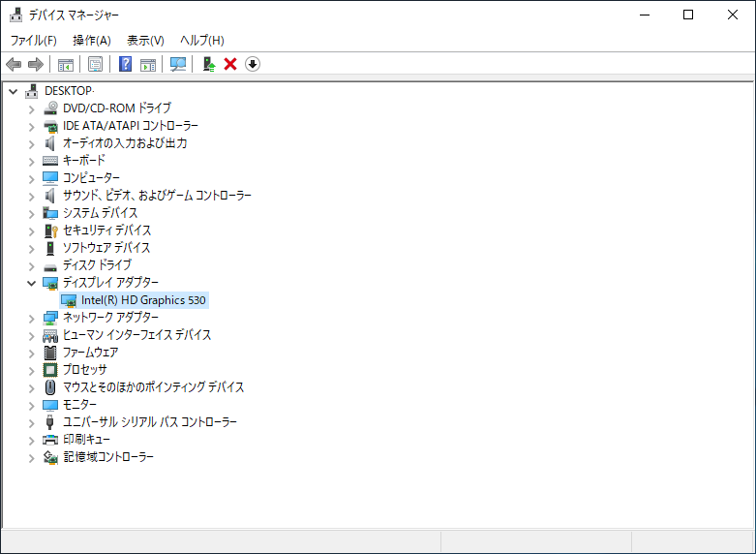The image size is (756, 554).
Task: Expand the DVD/CD-ROM ドライブ node
Action: pos(31,108)
